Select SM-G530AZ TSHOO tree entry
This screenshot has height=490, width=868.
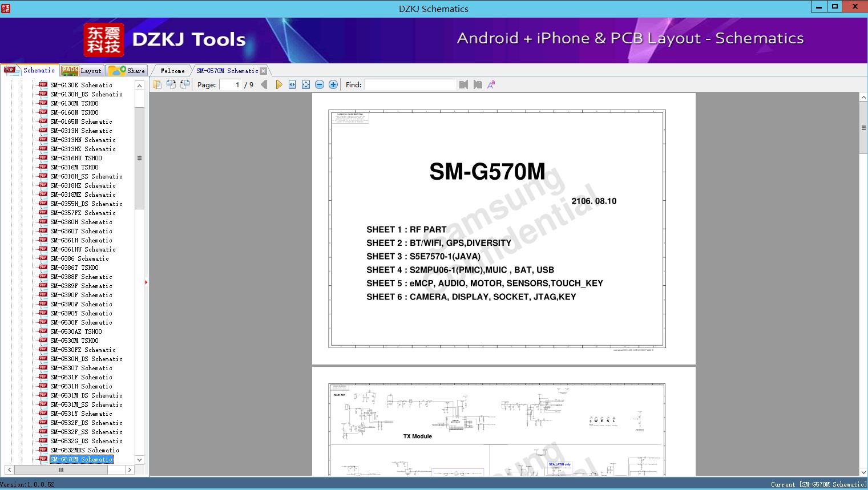pos(76,331)
